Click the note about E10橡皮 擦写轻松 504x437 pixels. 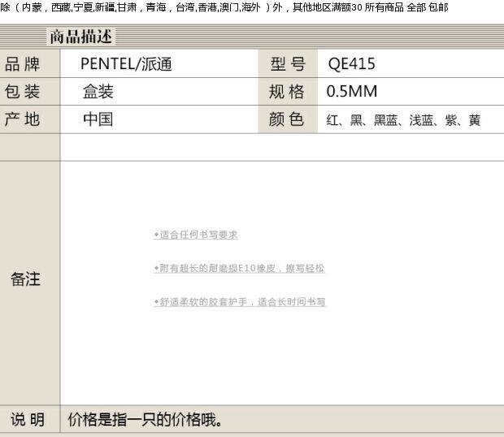point(239,268)
